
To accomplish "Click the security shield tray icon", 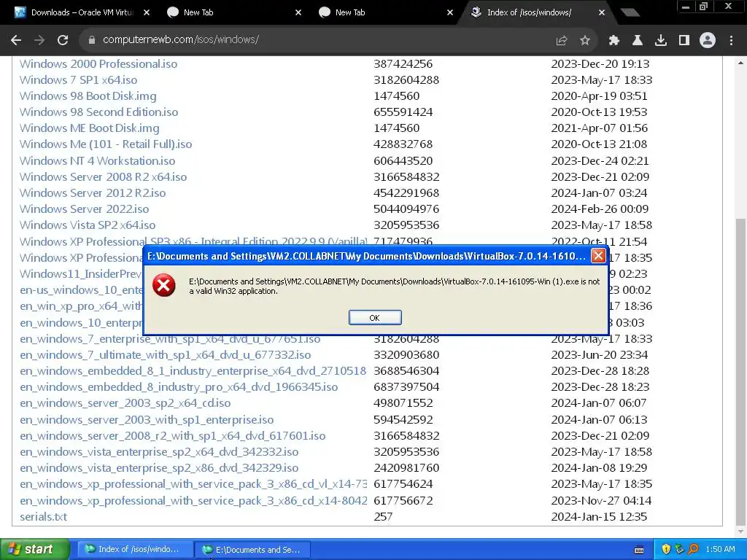I will pos(666,549).
